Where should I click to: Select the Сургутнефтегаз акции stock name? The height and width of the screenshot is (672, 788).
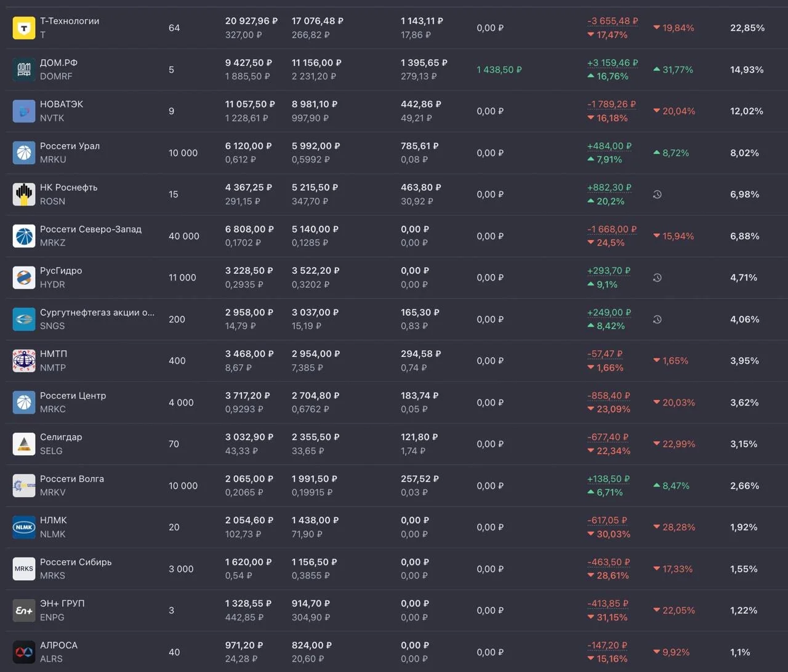pyautogui.click(x=97, y=312)
